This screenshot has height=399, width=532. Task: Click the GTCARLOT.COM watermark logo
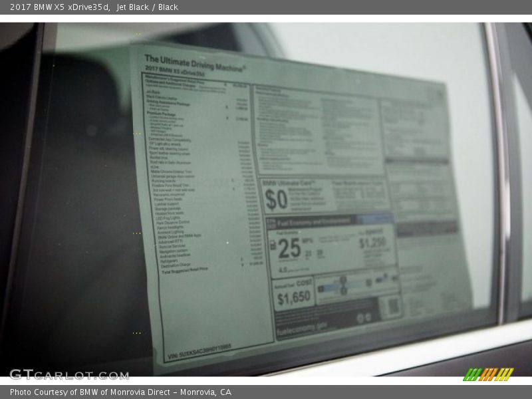[x=69, y=374]
